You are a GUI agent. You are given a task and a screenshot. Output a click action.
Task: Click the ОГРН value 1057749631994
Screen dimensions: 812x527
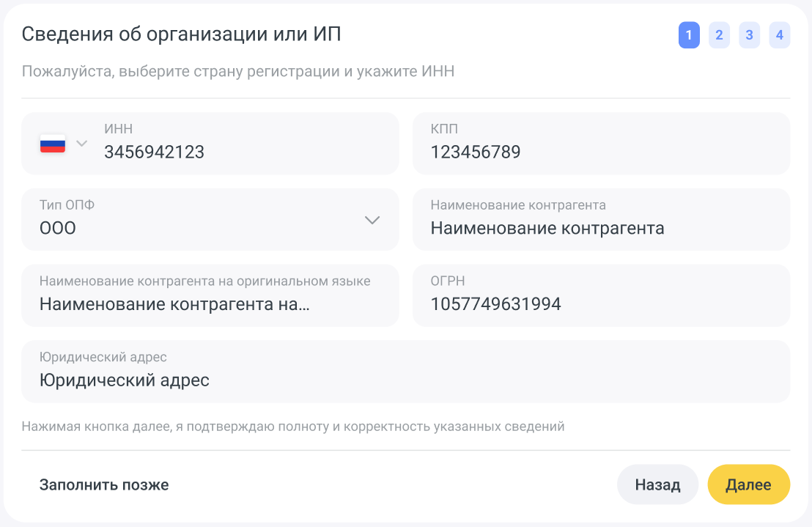pyautogui.click(x=495, y=304)
